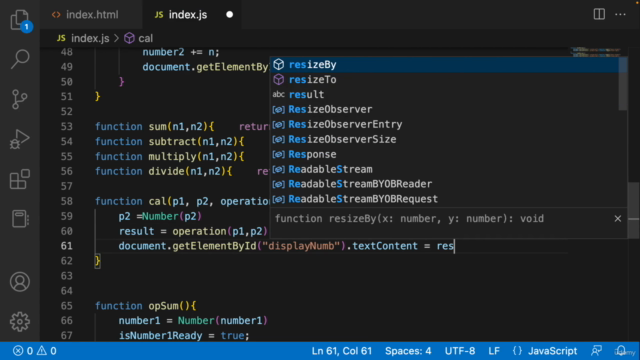The image size is (640, 360).
Task: Click the "displayNumb" string on line 61
Action: (301, 246)
